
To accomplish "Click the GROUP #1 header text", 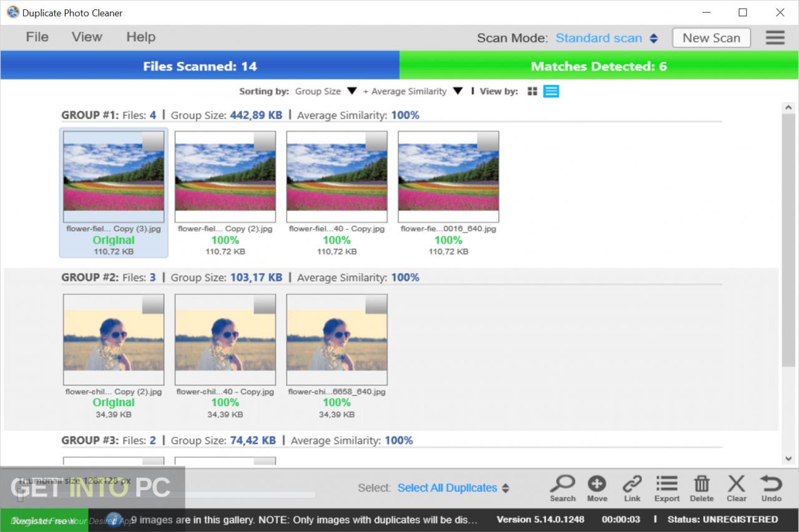I will point(89,115).
